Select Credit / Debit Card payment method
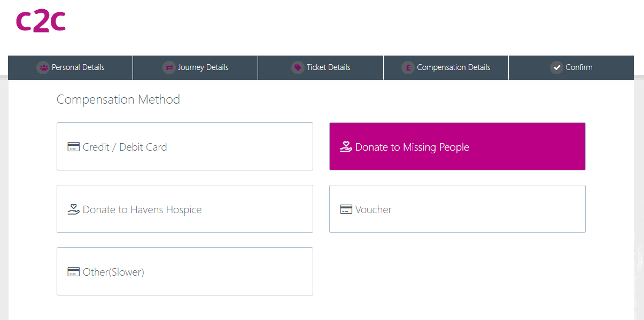Image resolution: width=644 pixels, height=320 pixels. pyautogui.click(x=184, y=146)
